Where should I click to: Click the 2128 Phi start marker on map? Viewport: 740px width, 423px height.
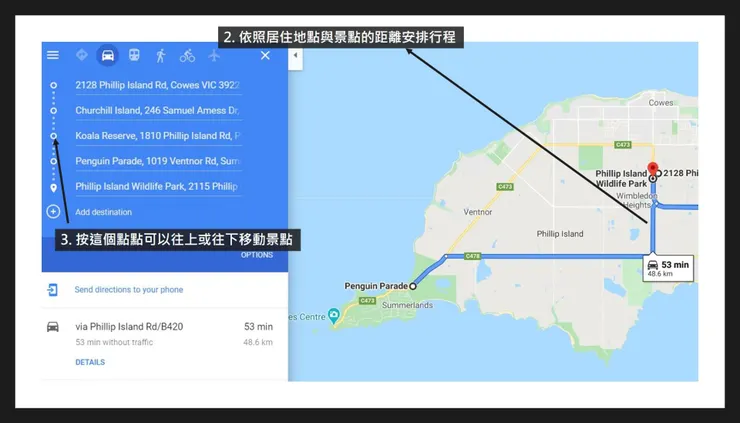pos(658,173)
